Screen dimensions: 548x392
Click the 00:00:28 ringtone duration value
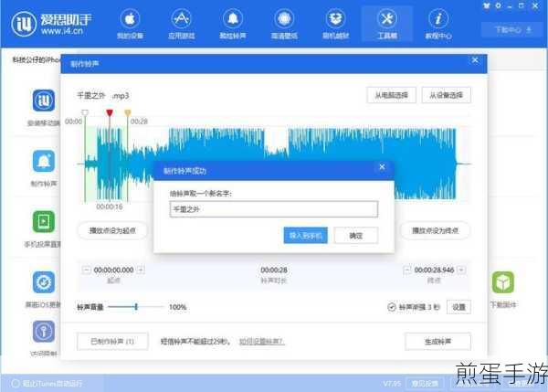coord(274,270)
